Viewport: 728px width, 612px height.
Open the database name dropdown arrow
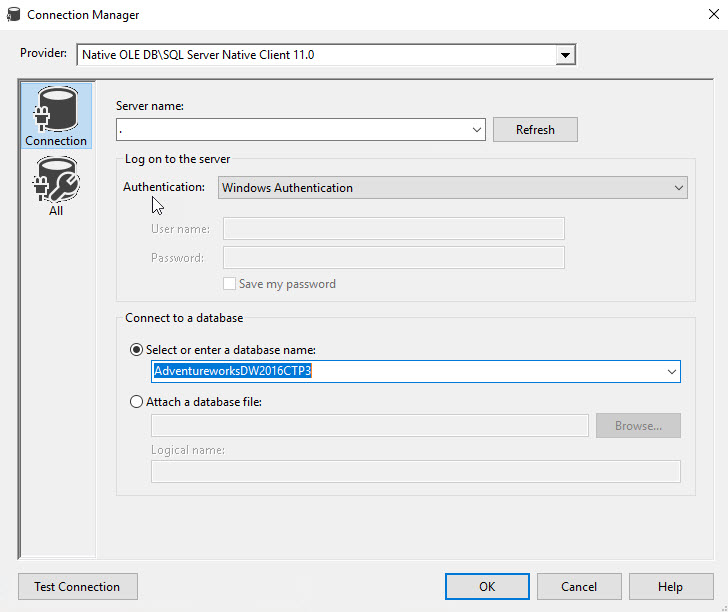(671, 372)
